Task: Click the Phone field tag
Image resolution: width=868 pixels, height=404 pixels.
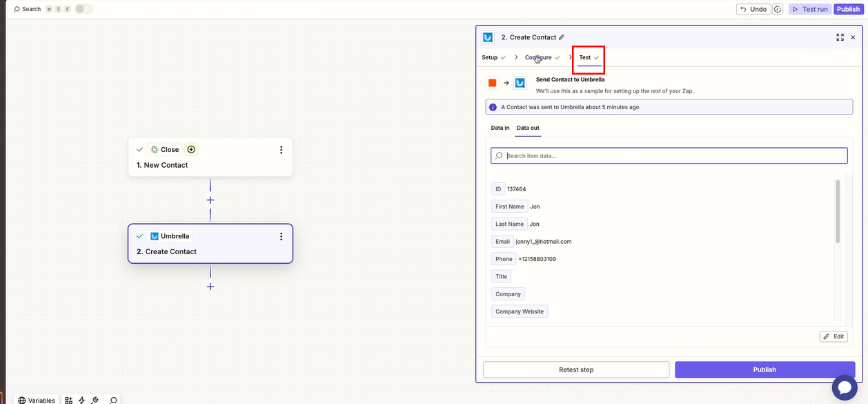Action: click(x=504, y=259)
